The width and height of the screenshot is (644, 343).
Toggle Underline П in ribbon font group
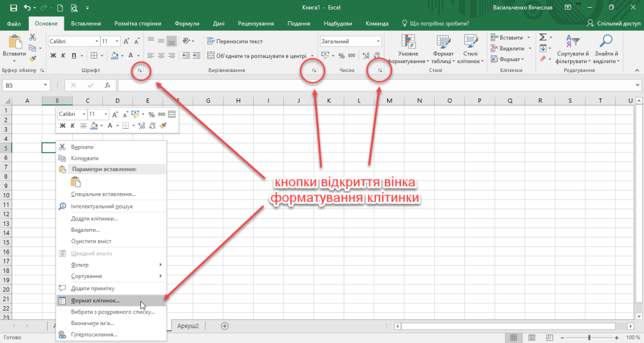74,55
